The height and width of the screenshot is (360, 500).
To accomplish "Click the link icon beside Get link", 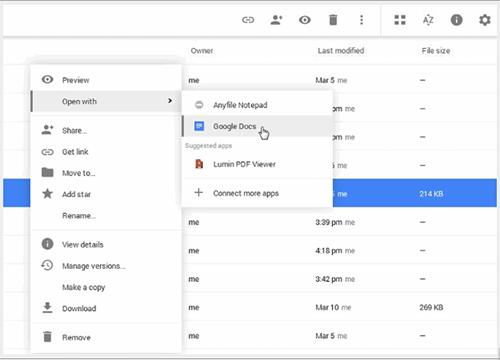I will pyautogui.click(x=47, y=152).
